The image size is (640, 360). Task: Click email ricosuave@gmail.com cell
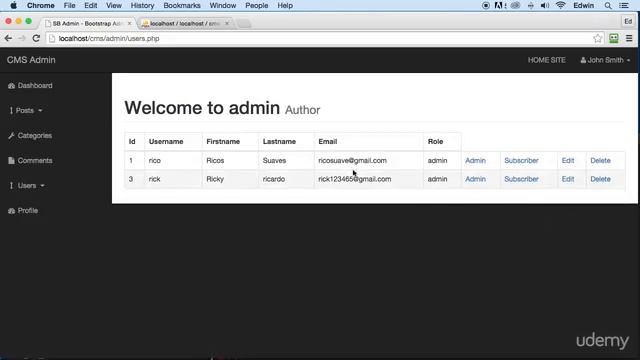click(369, 160)
